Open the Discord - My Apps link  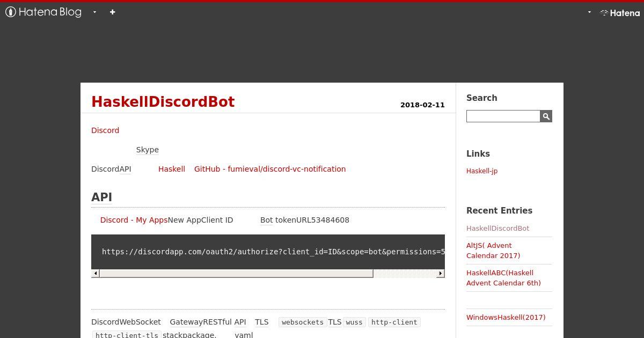[134, 220]
